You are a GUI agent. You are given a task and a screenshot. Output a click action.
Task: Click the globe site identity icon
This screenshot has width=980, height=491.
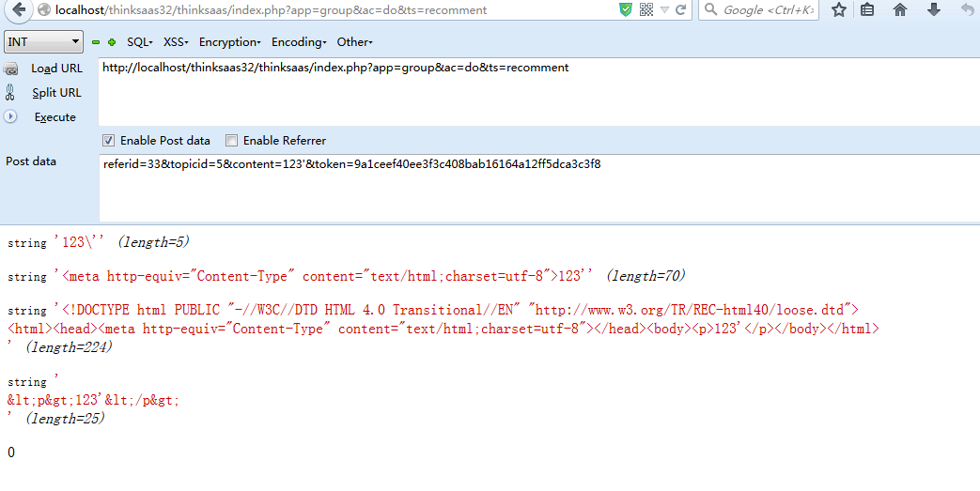(x=44, y=10)
